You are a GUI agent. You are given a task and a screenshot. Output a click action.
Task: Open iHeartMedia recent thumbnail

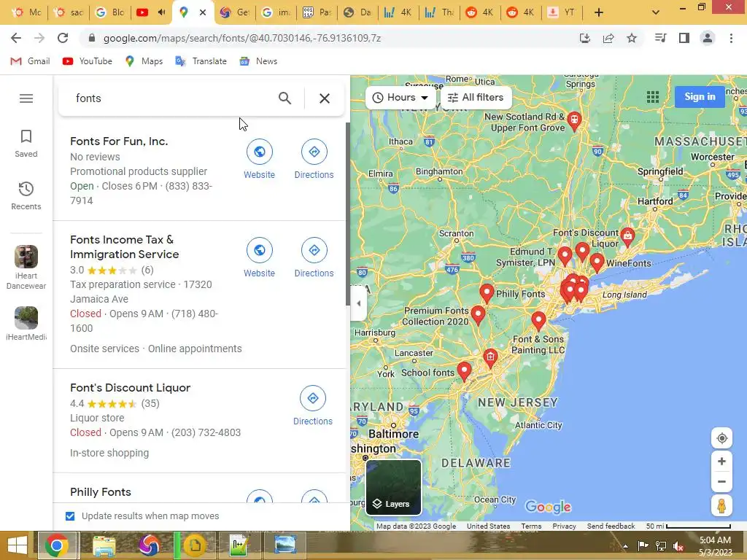26,324
